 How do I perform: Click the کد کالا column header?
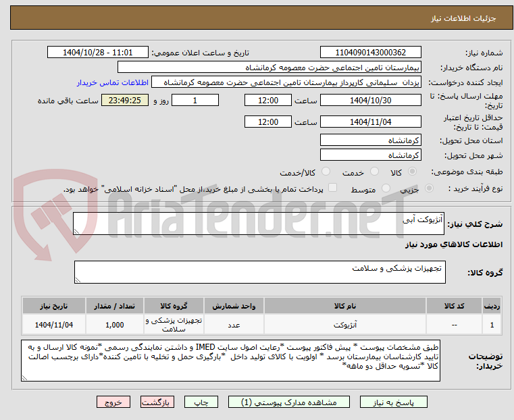click(x=454, y=306)
